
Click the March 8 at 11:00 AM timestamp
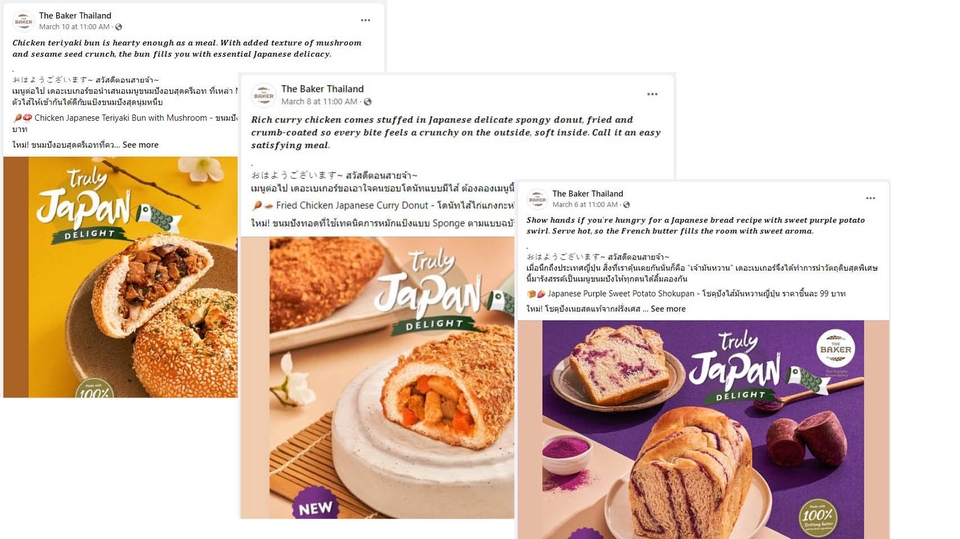pyautogui.click(x=319, y=102)
